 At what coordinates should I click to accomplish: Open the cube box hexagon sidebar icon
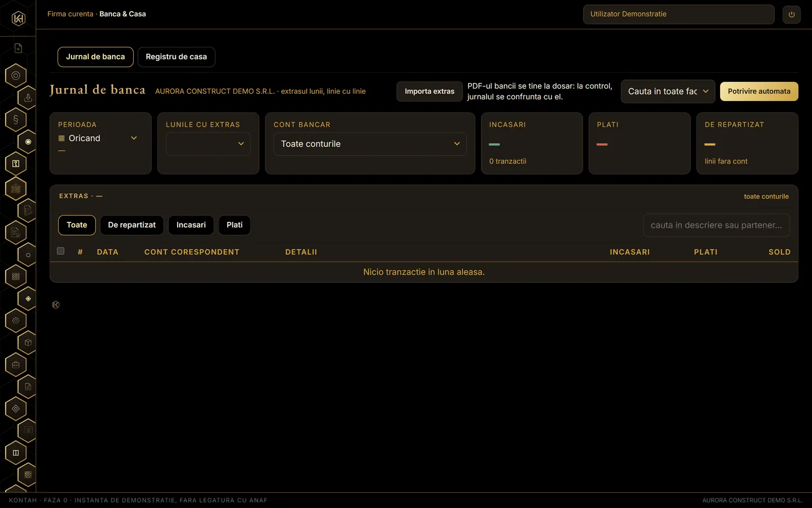[x=28, y=343]
